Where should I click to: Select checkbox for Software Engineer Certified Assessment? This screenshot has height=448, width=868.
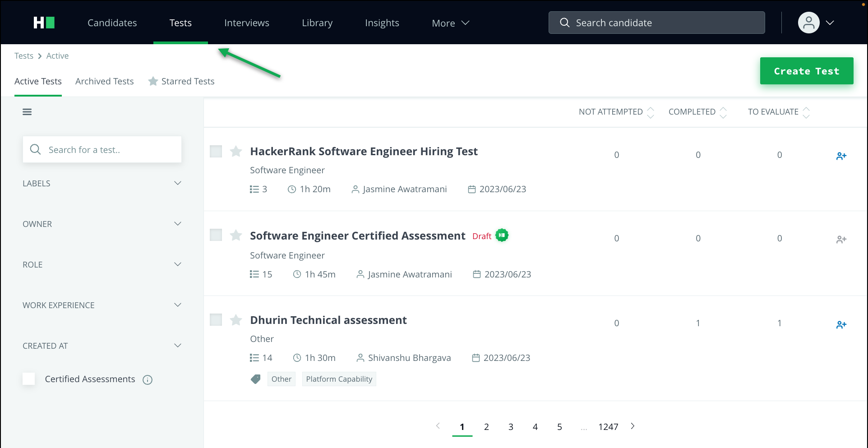(216, 235)
